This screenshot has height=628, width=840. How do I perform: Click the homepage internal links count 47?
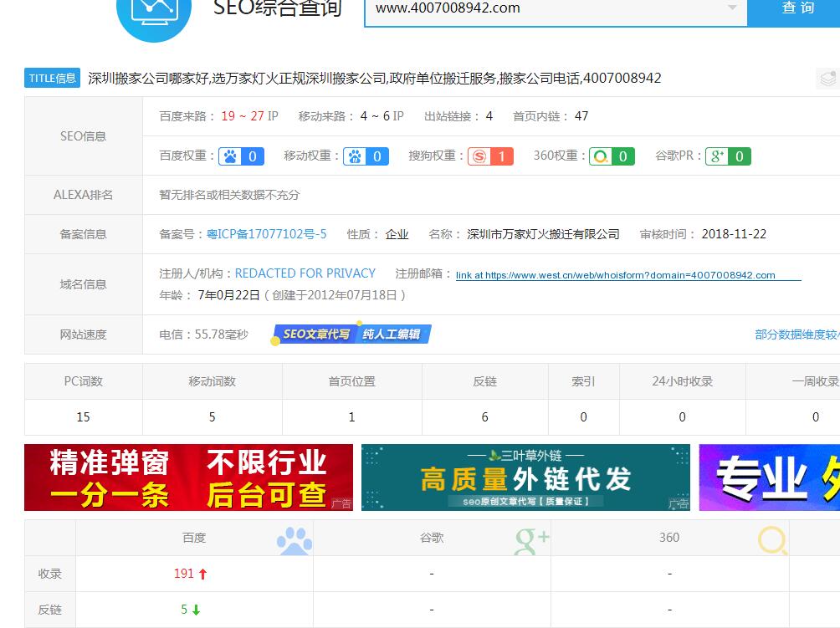point(581,116)
